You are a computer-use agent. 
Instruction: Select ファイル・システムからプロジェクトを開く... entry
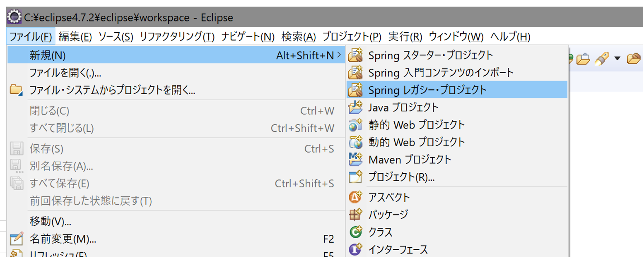point(112,90)
